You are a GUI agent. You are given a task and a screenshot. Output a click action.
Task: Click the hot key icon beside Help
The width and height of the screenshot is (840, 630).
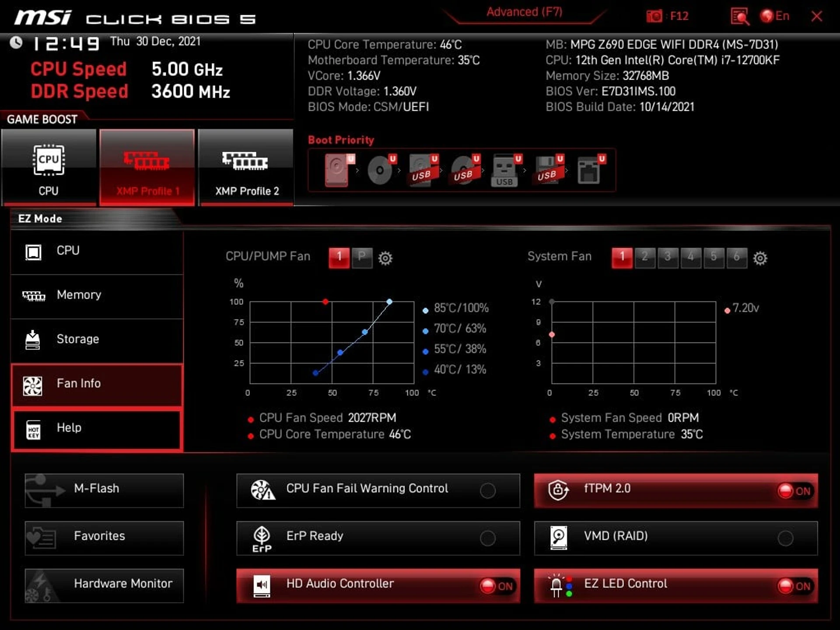[33, 430]
